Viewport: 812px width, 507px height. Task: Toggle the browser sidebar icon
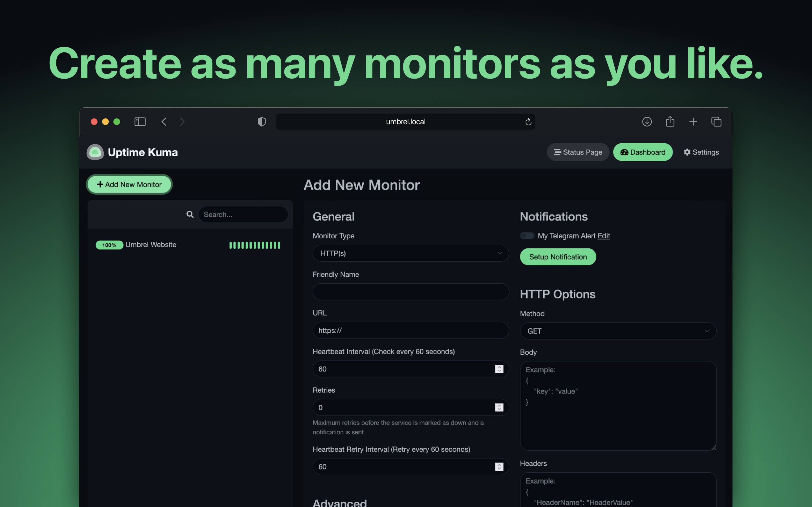point(140,122)
